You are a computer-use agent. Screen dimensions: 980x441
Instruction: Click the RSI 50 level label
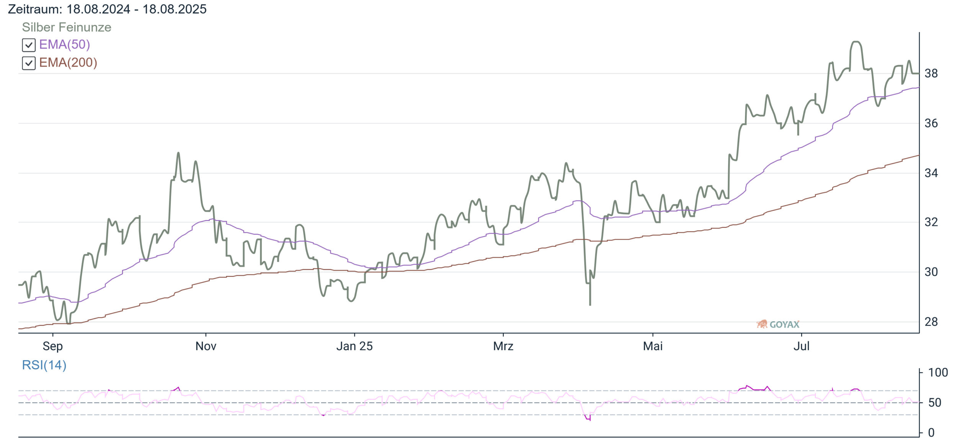(934, 403)
